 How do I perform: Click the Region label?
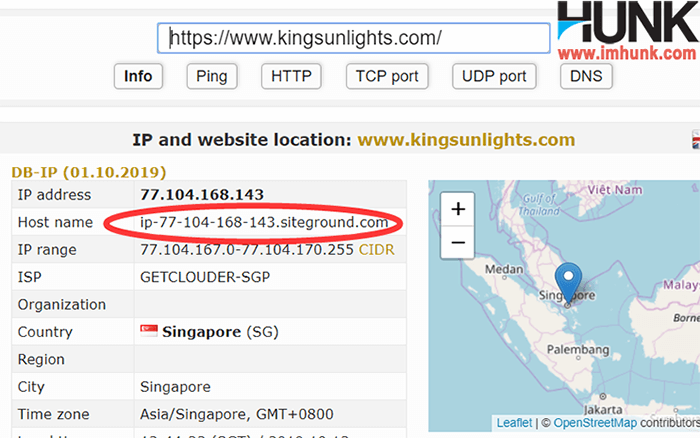pos(41,359)
